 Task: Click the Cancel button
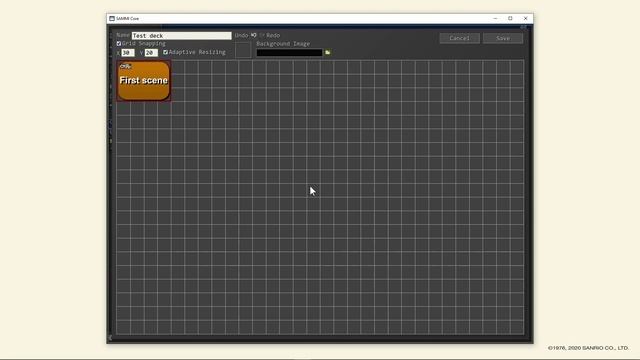click(460, 38)
